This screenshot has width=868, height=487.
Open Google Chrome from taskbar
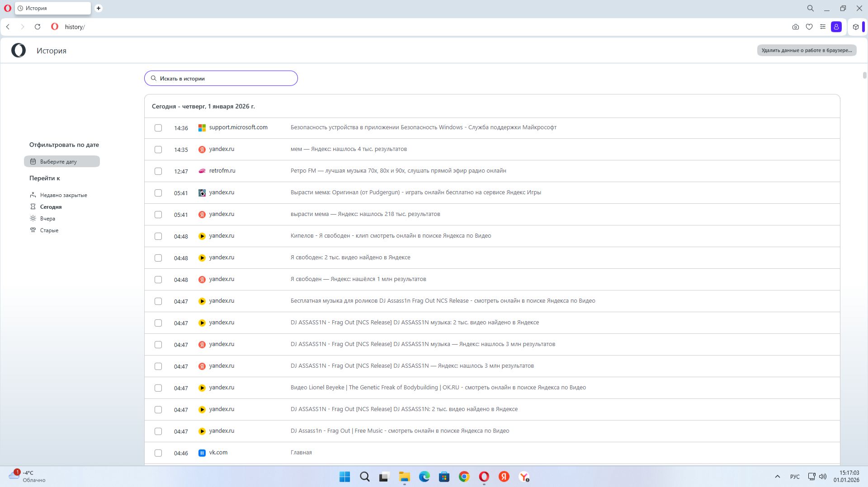[464, 477]
